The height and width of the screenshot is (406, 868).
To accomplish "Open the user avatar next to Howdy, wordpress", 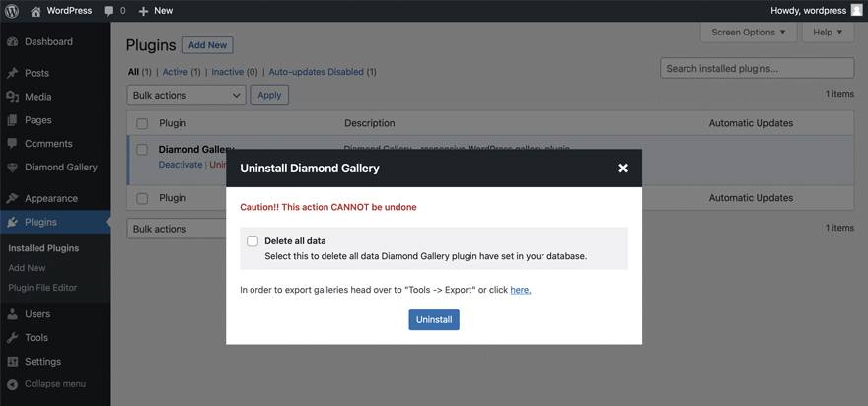I will [x=856, y=11].
